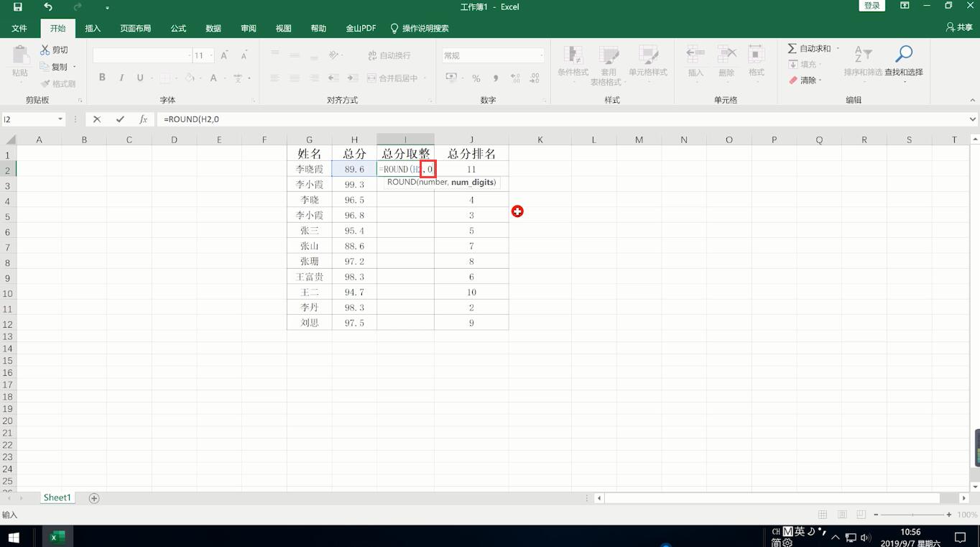
Task: Click 操作说明搜索 tell me search
Action: point(420,28)
